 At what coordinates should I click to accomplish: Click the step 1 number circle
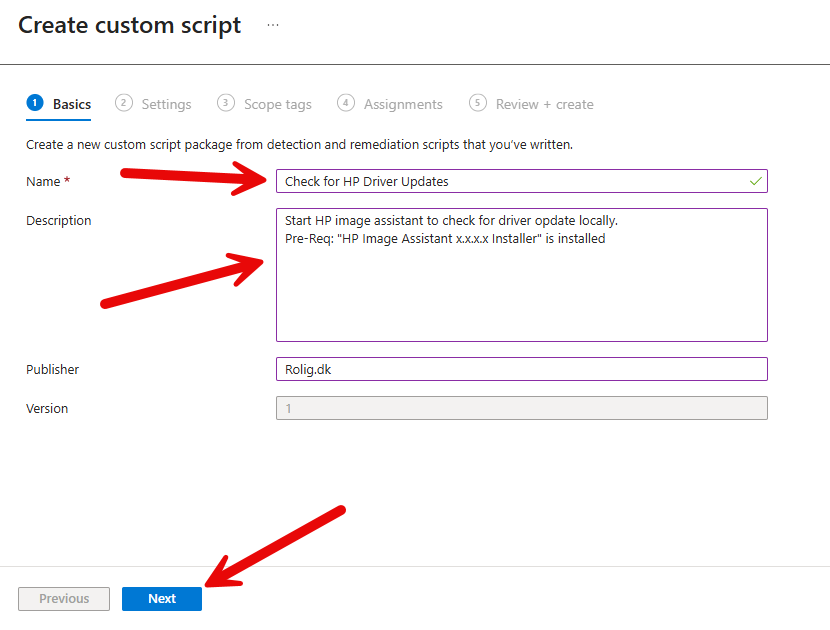pyautogui.click(x=35, y=103)
